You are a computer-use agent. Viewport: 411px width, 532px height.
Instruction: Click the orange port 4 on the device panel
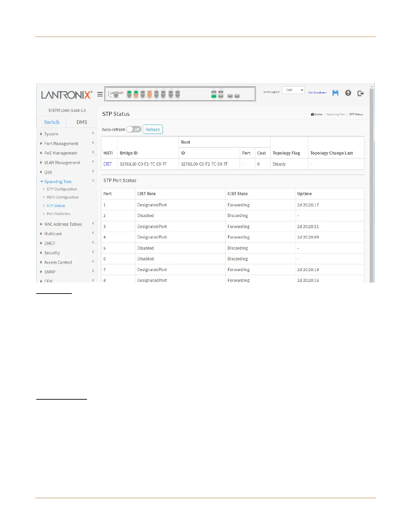tap(136, 96)
